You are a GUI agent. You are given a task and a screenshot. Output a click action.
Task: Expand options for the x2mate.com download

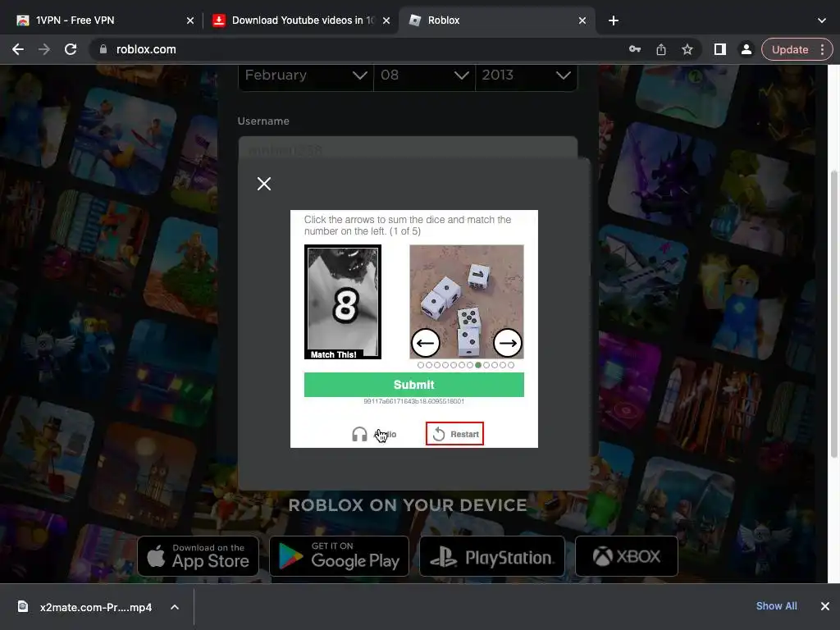[x=175, y=607]
